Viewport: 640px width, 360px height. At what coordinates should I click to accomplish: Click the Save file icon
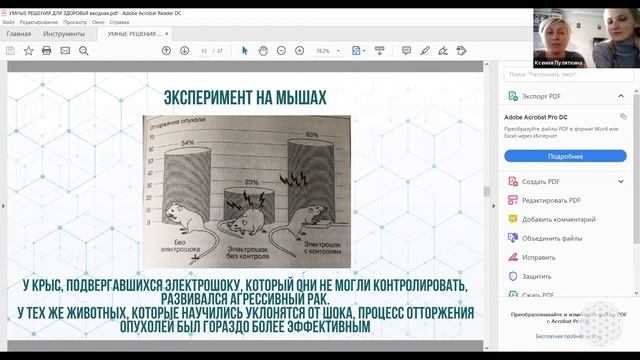pyautogui.click(x=10, y=51)
